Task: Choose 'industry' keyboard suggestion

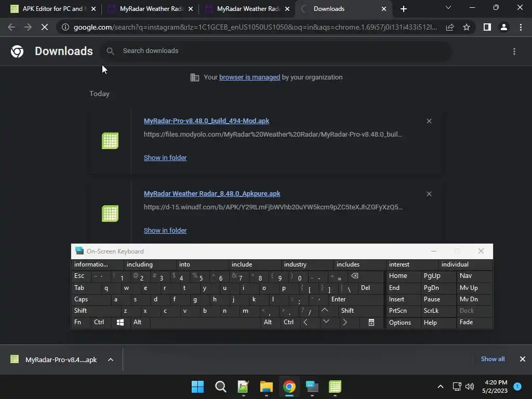Action: [x=307, y=264]
